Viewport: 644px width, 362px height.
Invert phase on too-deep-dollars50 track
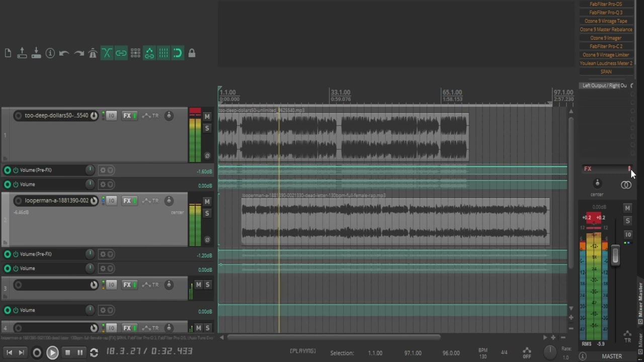[x=207, y=156]
